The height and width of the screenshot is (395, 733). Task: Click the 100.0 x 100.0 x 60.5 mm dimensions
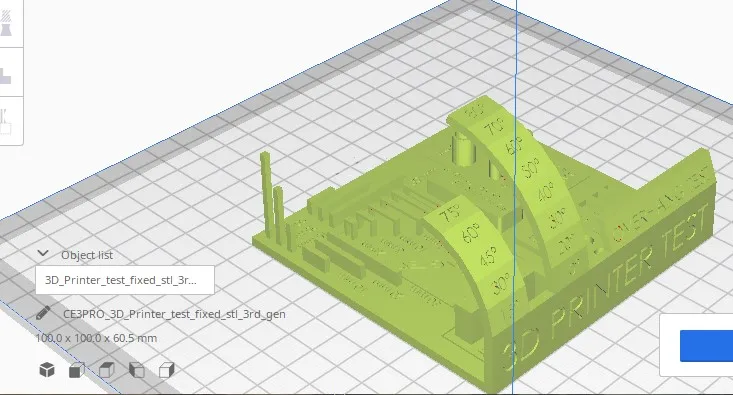pyautogui.click(x=96, y=338)
